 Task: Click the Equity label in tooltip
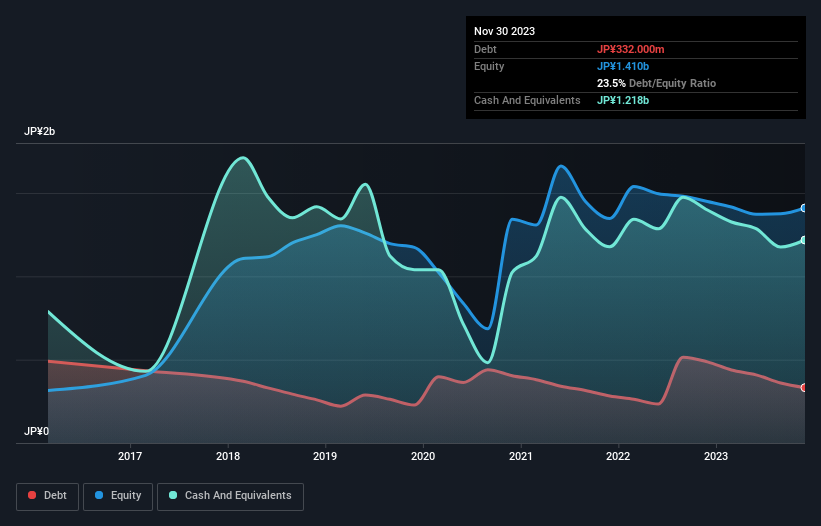(x=489, y=66)
